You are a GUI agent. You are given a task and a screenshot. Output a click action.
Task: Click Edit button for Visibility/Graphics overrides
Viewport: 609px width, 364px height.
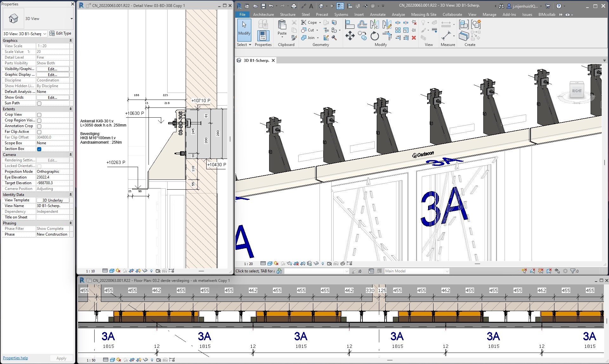(52, 69)
